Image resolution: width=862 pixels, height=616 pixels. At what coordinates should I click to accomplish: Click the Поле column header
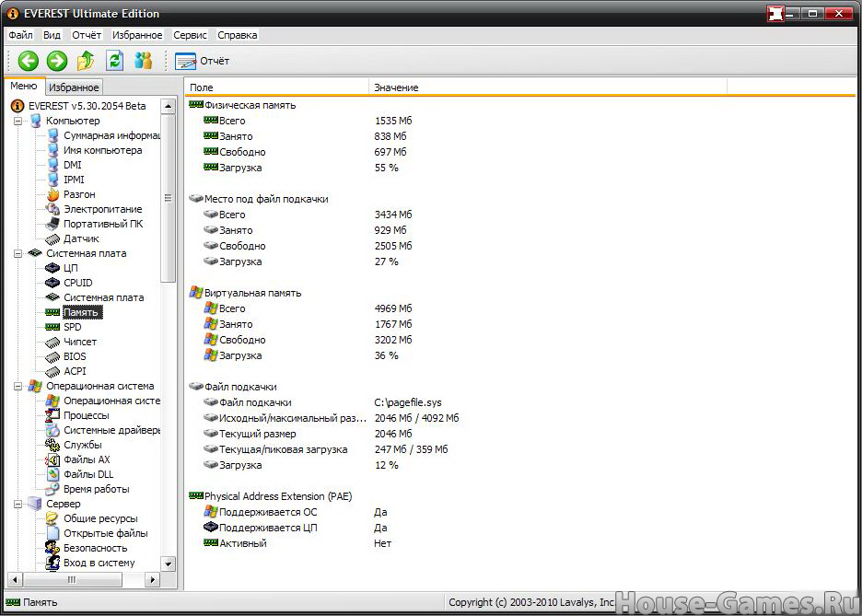(x=276, y=87)
